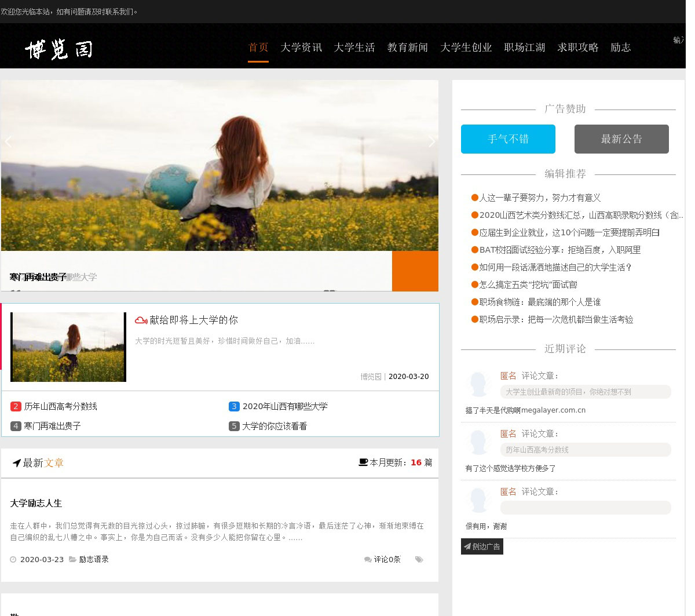Click the folder icon beside 励志语录
Image resolution: width=695 pixels, height=616 pixels.
72,559
